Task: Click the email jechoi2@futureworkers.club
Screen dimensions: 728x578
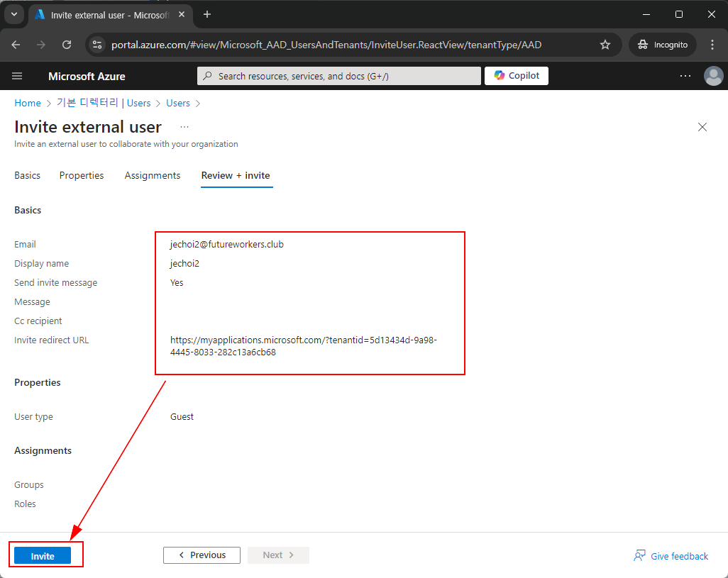Action: tap(226, 245)
